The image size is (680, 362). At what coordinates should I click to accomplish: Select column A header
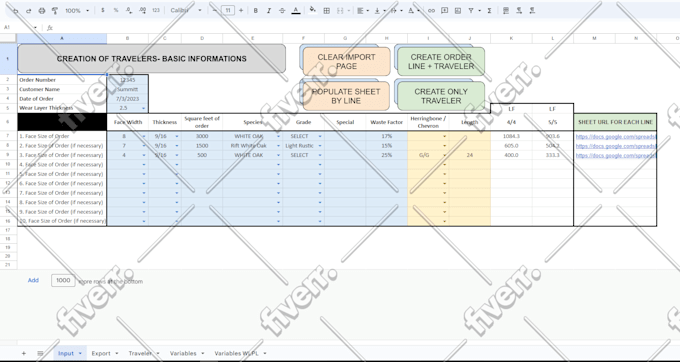62,39
